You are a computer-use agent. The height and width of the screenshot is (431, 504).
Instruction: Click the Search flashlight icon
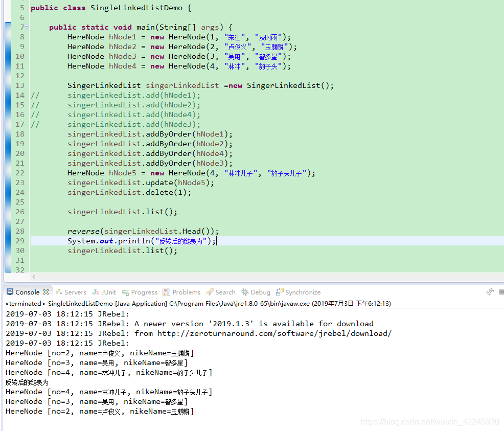pyautogui.click(x=210, y=292)
